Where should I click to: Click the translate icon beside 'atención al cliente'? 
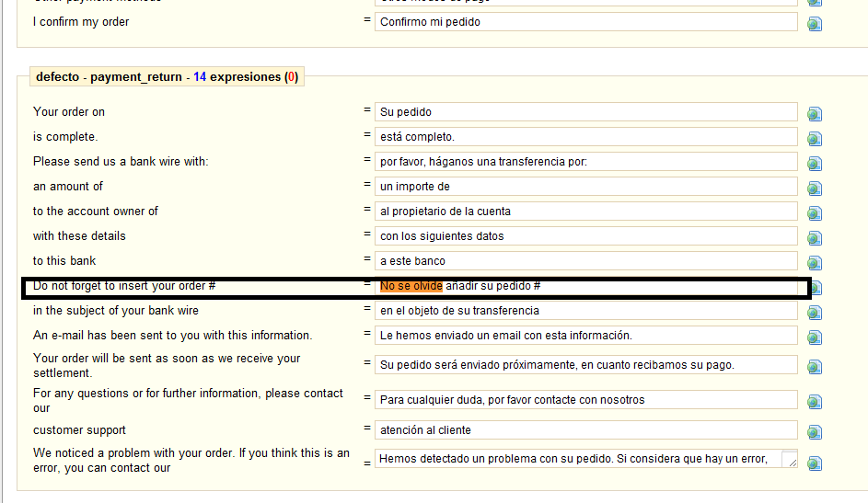click(x=815, y=432)
